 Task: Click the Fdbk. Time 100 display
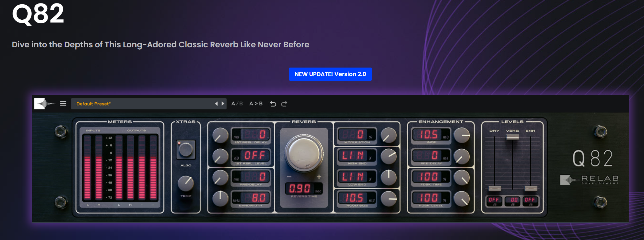pyautogui.click(x=431, y=177)
